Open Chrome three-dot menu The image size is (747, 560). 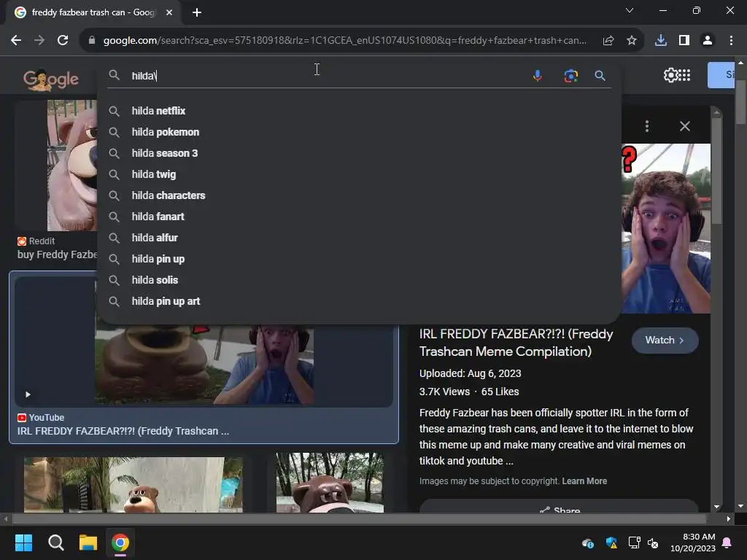coord(731,41)
